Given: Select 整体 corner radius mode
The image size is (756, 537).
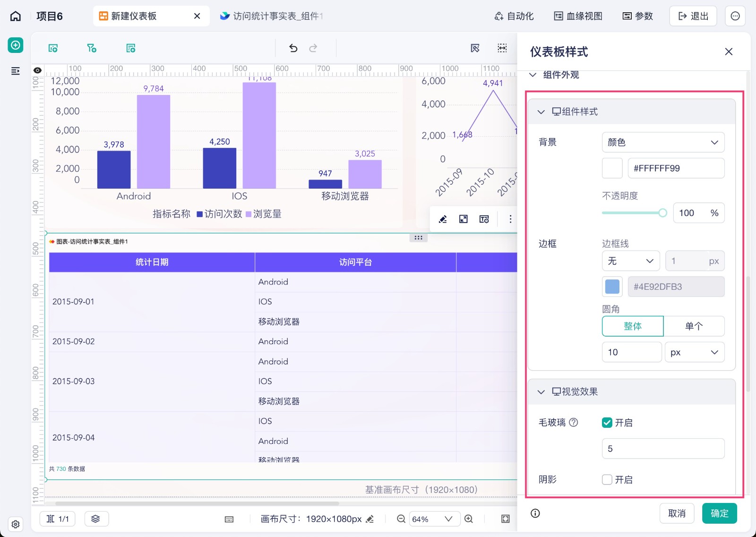Looking at the screenshot, I should [x=633, y=326].
